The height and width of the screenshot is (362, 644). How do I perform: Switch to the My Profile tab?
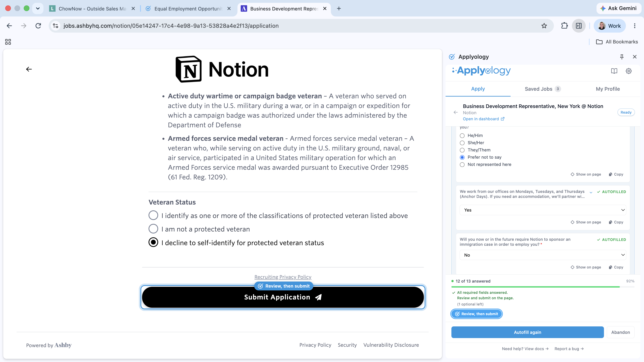click(x=608, y=89)
